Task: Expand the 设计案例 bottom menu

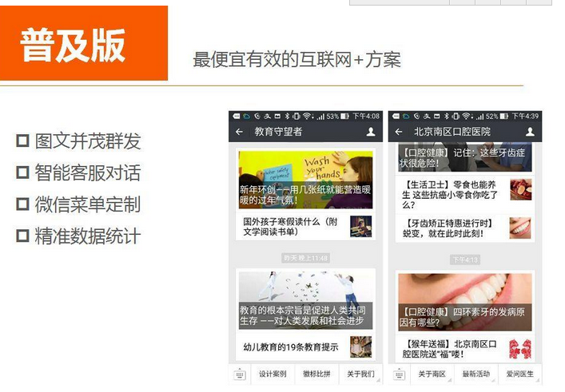Action: [273, 374]
